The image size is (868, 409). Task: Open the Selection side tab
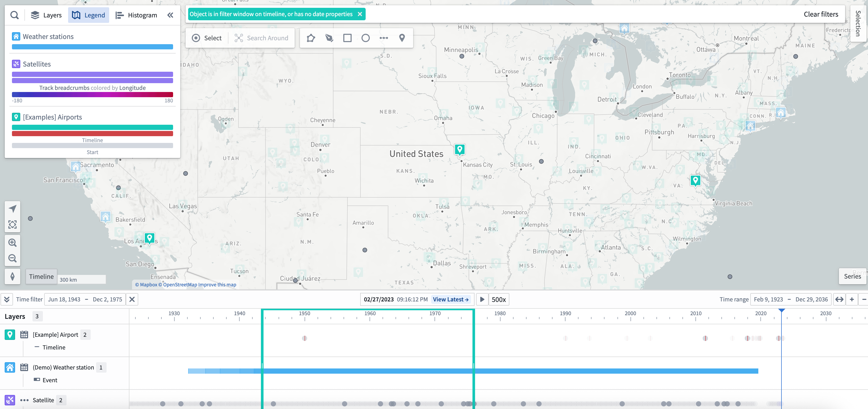pyautogui.click(x=858, y=24)
